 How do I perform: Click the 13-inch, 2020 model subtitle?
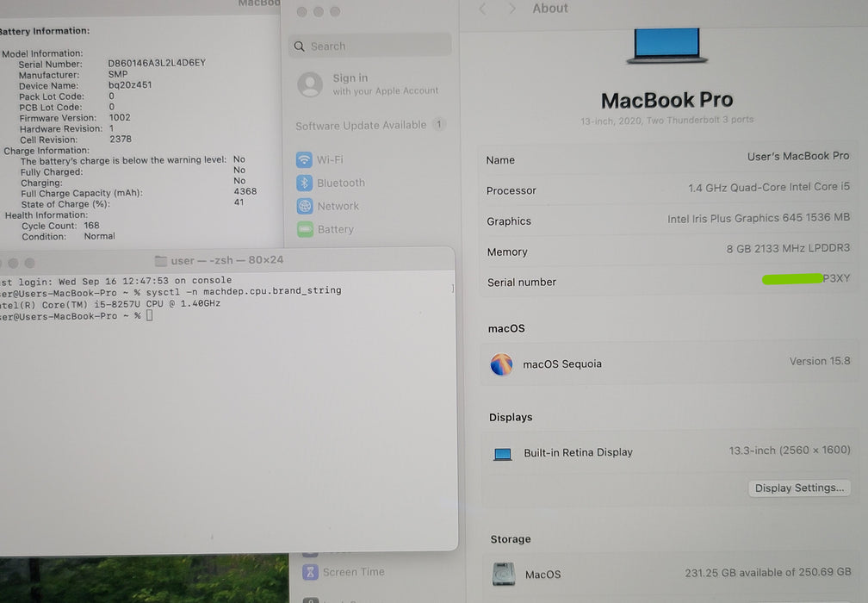pos(667,120)
